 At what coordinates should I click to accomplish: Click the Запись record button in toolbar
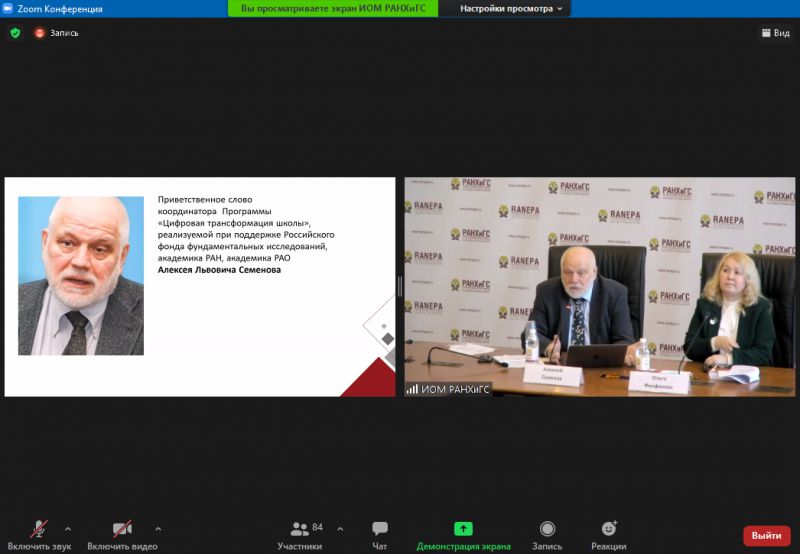click(547, 535)
